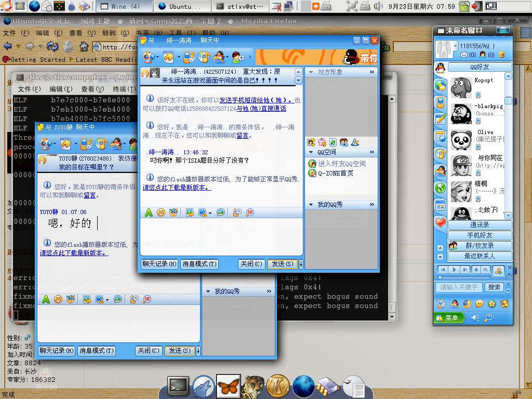Open send file dropdown arrow in 绯--涛涛 toolbar
The width and height of the screenshot is (532, 399).
click(x=179, y=57)
